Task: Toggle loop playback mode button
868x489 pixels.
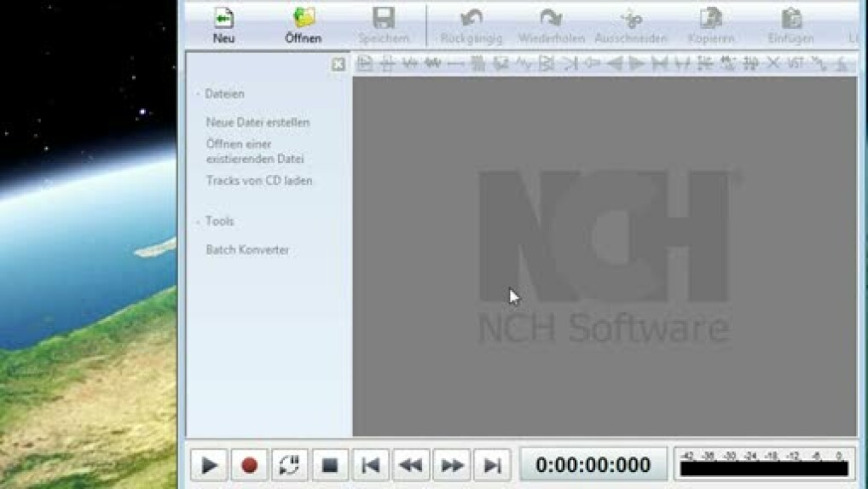Action: point(289,465)
